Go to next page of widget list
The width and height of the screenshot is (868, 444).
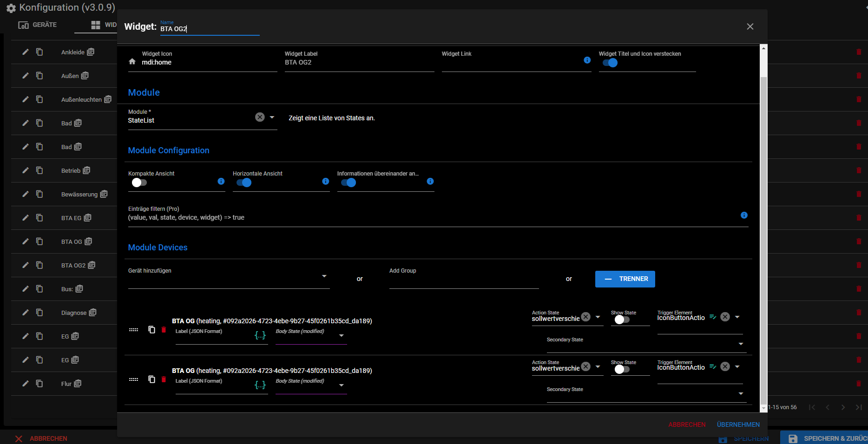[843, 407]
